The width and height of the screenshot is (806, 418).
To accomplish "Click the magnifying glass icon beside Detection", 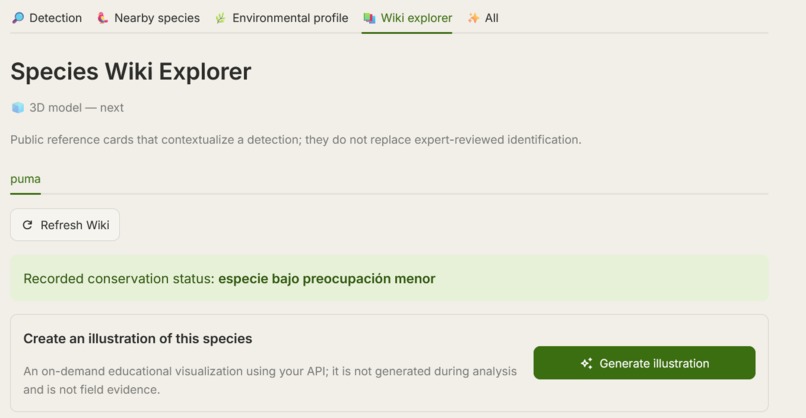I will tap(18, 18).
